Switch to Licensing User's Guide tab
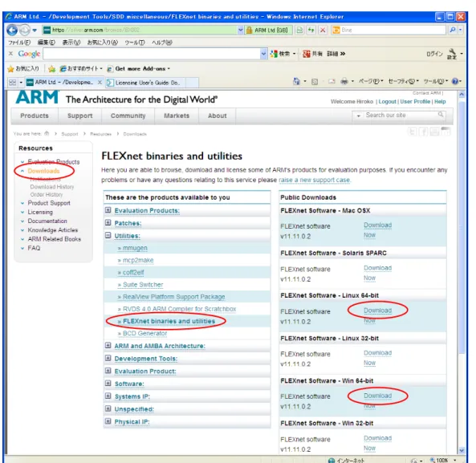Screen dimensions: 476x463 (146, 83)
